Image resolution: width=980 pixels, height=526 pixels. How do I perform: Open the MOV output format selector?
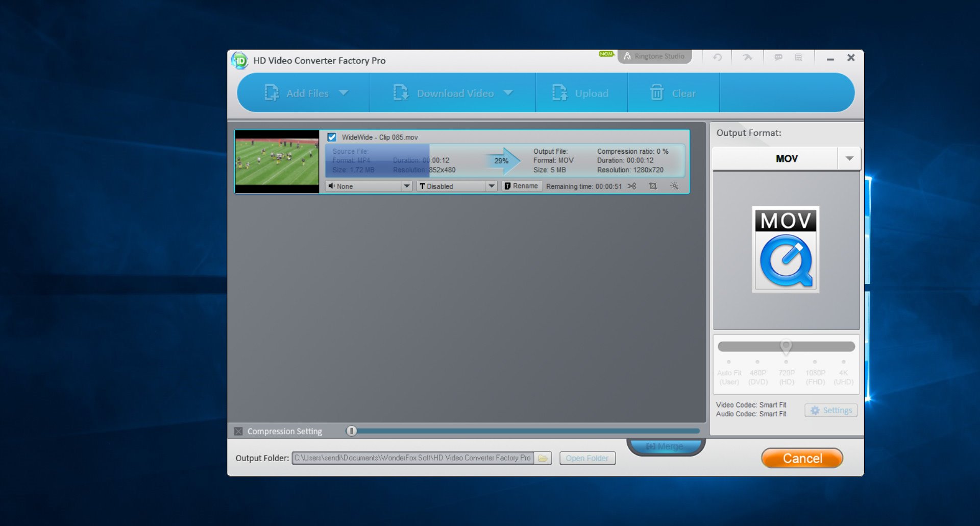pyautogui.click(x=787, y=158)
